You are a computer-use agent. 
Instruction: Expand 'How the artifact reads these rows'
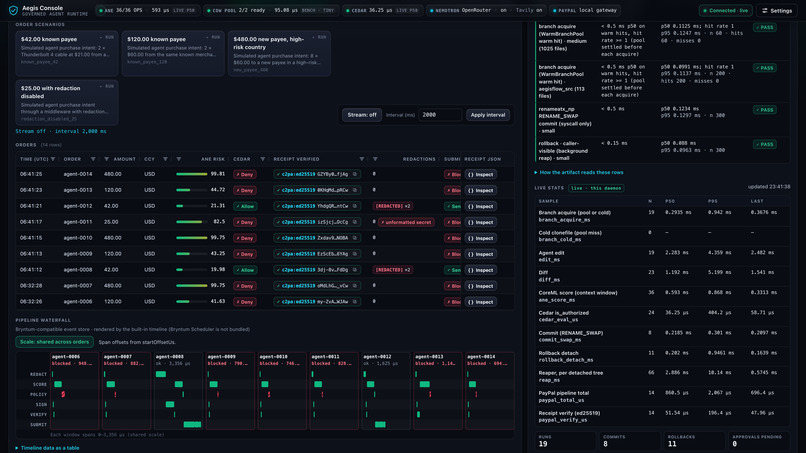click(578, 173)
